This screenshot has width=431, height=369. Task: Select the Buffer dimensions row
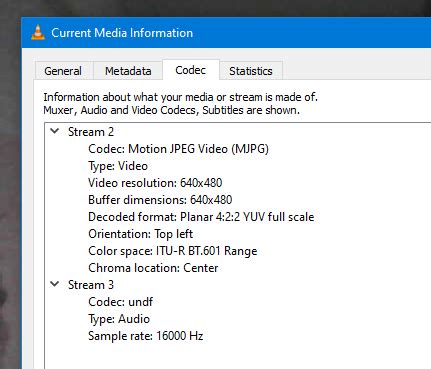pyautogui.click(x=160, y=200)
